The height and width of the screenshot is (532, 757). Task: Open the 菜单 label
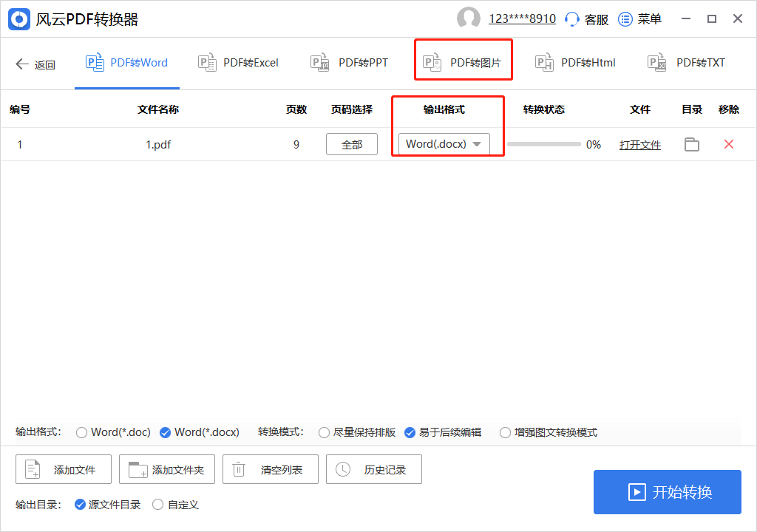point(649,18)
